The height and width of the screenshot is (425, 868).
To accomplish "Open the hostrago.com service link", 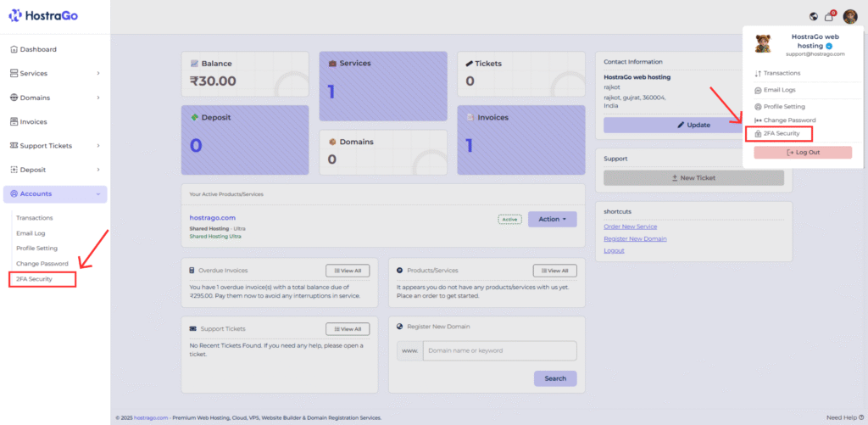I will [x=213, y=218].
